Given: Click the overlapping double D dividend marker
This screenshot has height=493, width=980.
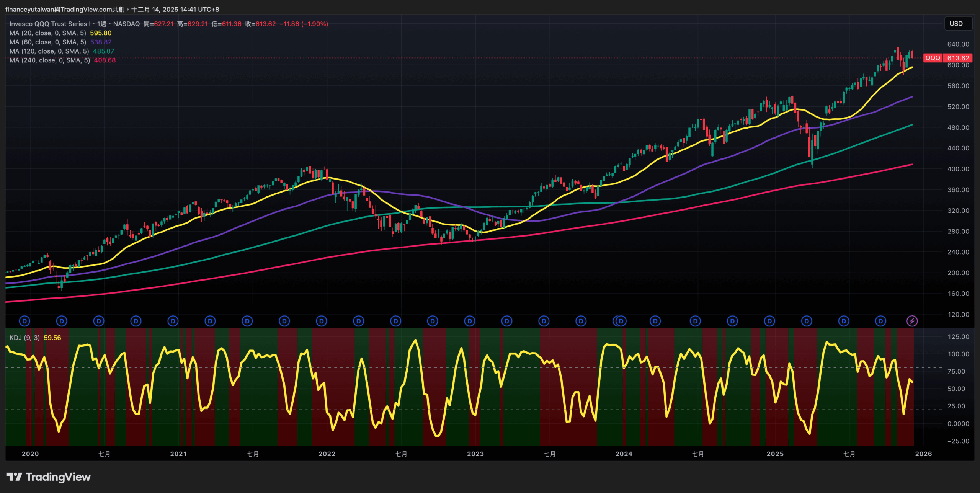Looking at the screenshot, I should (619, 321).
